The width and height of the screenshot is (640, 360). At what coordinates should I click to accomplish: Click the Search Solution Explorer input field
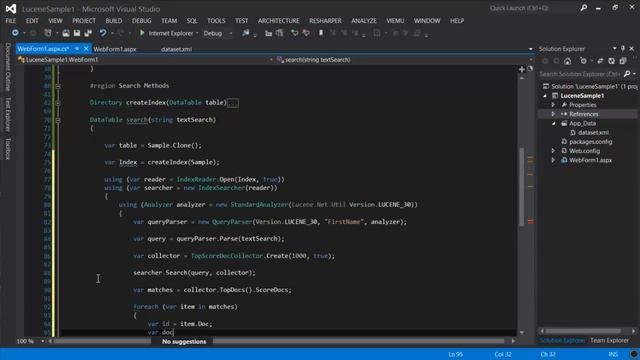click(x=581, y=74)
